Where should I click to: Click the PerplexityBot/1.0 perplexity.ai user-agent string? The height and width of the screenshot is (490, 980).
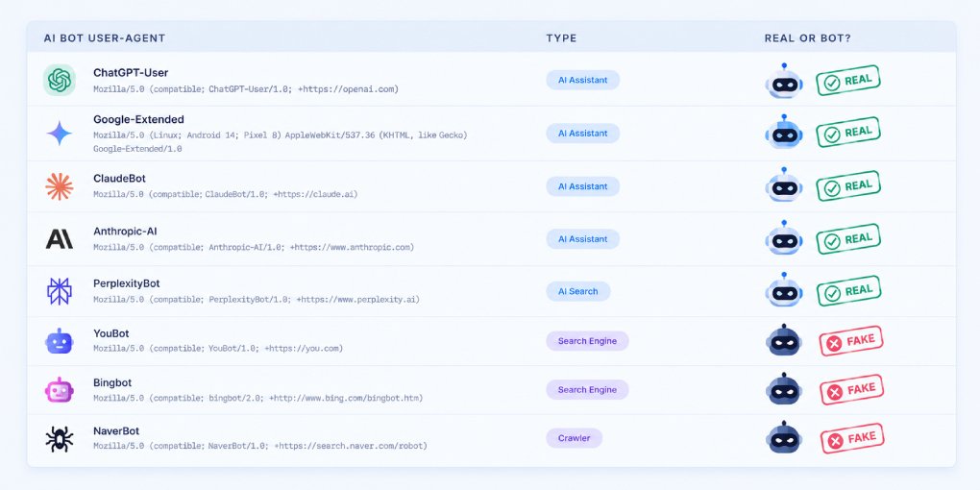(257, 300)
